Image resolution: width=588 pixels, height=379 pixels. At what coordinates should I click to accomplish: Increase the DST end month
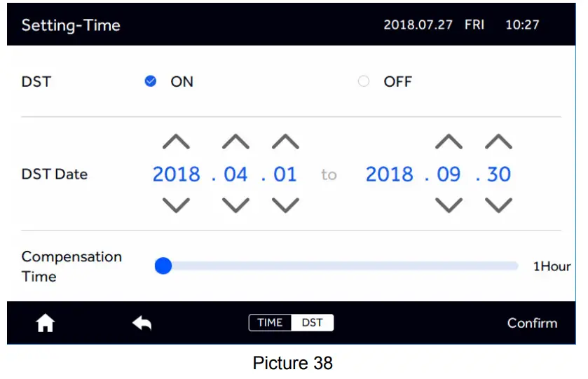point(449,142)
